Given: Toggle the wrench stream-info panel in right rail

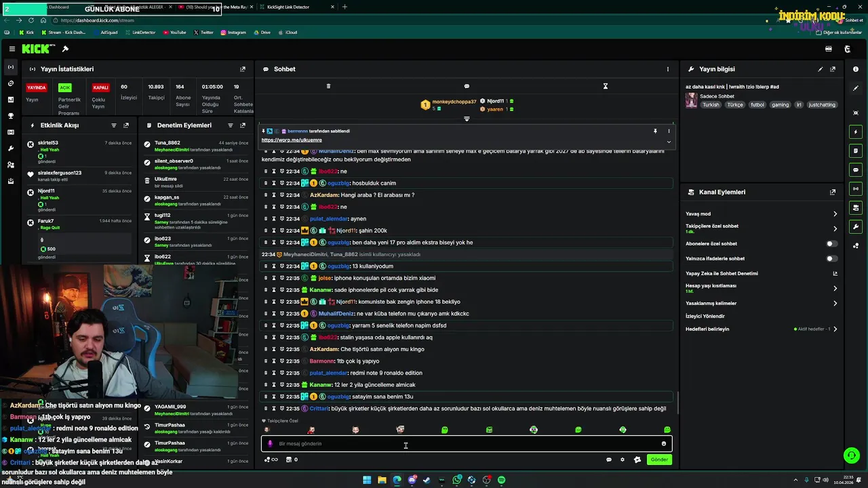Looking at the screenshot, I should tap(856, 226).
